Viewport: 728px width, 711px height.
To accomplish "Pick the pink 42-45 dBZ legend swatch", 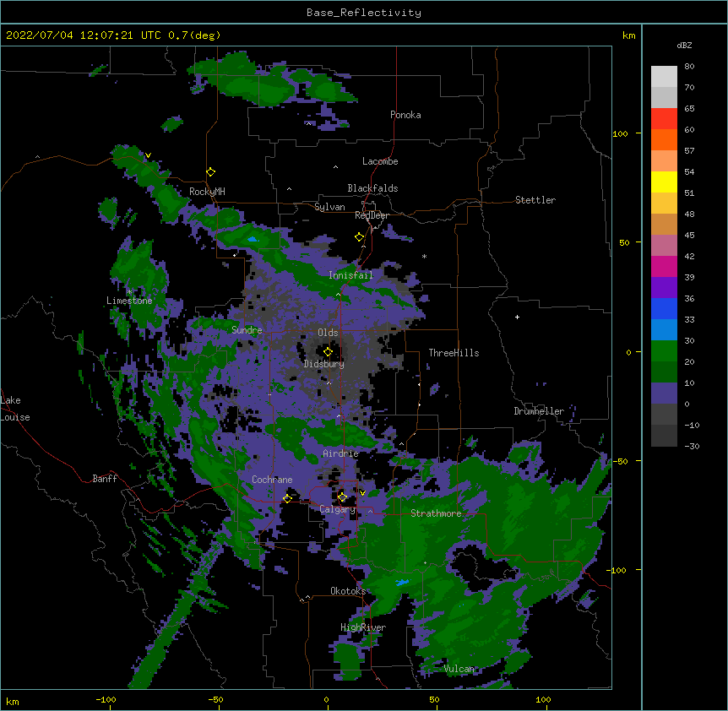I will tap(664, 246).
